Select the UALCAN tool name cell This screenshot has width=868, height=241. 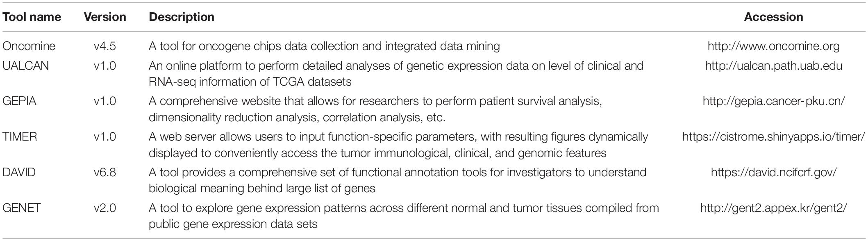pos(25,66)
